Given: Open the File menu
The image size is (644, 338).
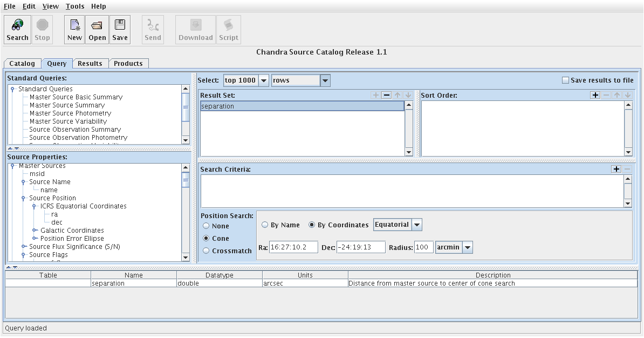Looking at the screenshot, I should [10, 6].
